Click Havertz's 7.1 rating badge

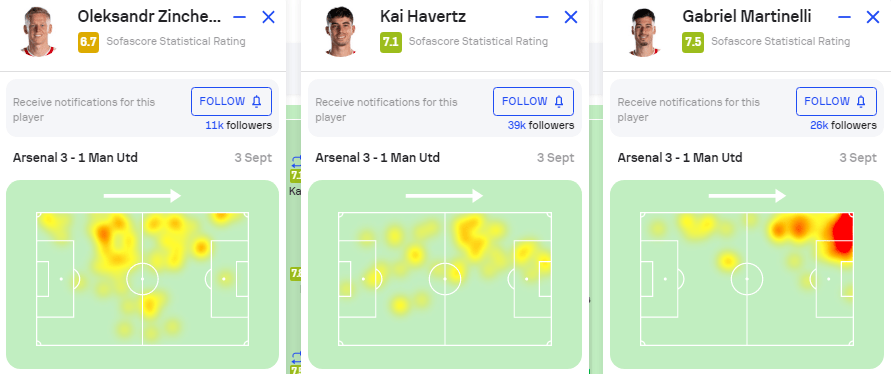point(391,42)
